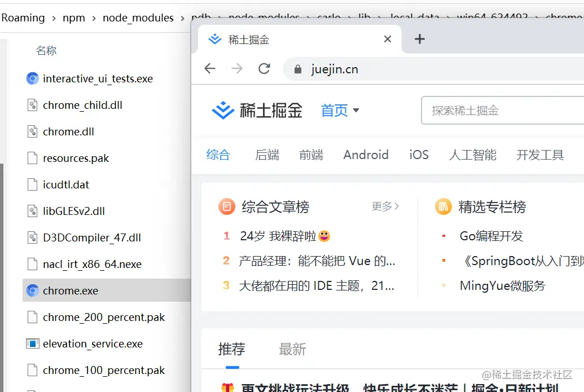Click the chrome.dll file icon

32,131
